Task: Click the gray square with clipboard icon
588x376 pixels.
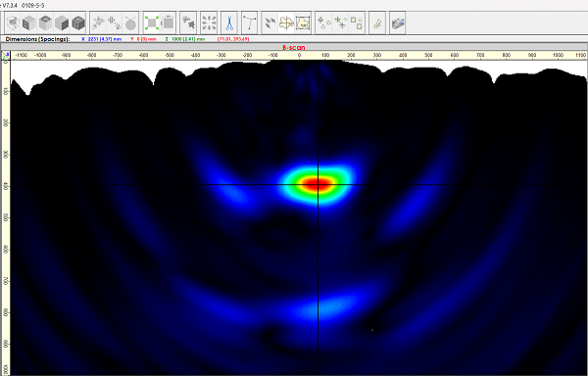Action: [169, 23]
